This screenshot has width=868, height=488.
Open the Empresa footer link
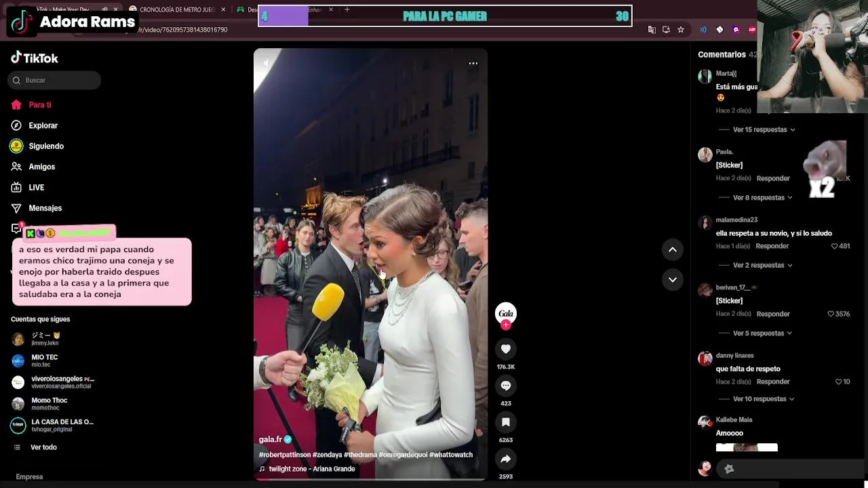[29, 476]
